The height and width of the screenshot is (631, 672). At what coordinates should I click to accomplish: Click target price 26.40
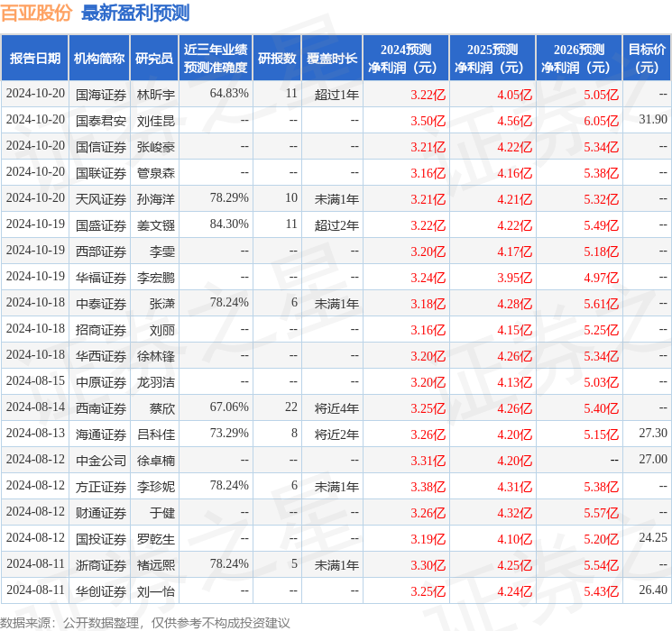(x=653, y=590)
